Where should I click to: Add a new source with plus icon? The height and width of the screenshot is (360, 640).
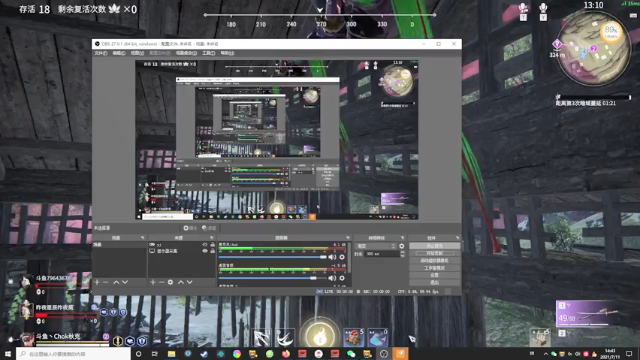click(x=153, y=282)
